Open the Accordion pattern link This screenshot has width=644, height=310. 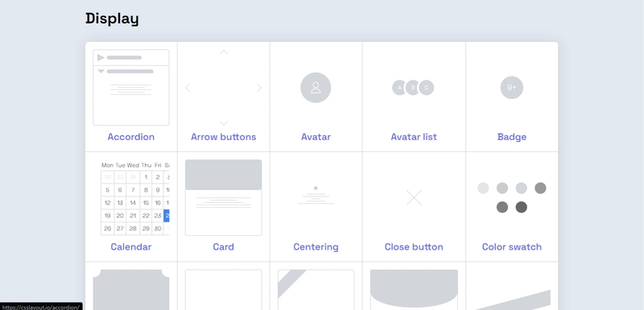click(131, 137)
